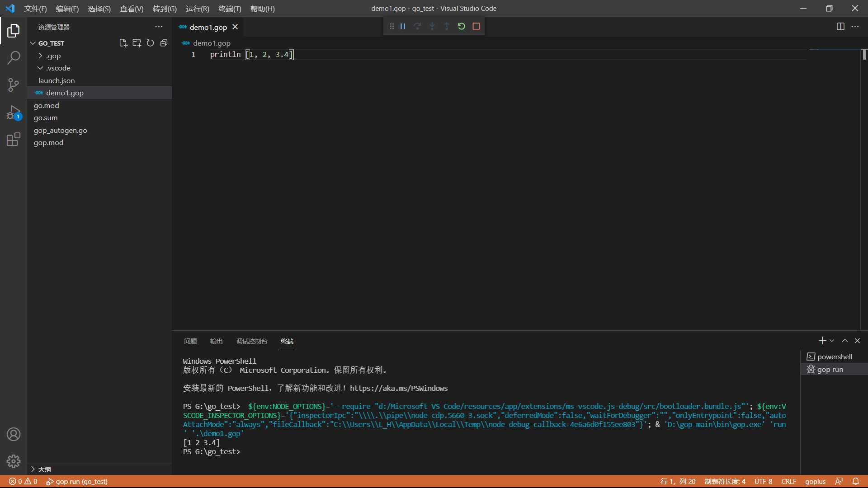Change CRLF end of line sequence

point(788,481)
